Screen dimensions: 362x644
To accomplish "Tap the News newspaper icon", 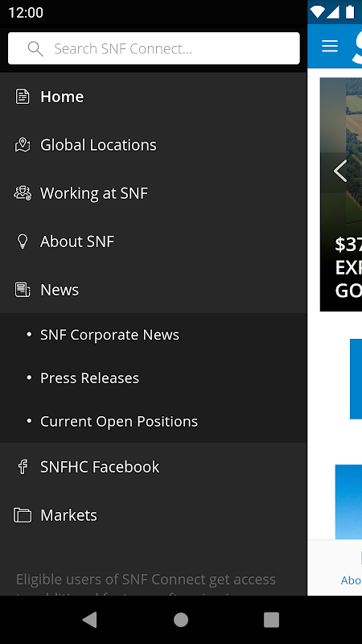I will [x=23, y=290].
